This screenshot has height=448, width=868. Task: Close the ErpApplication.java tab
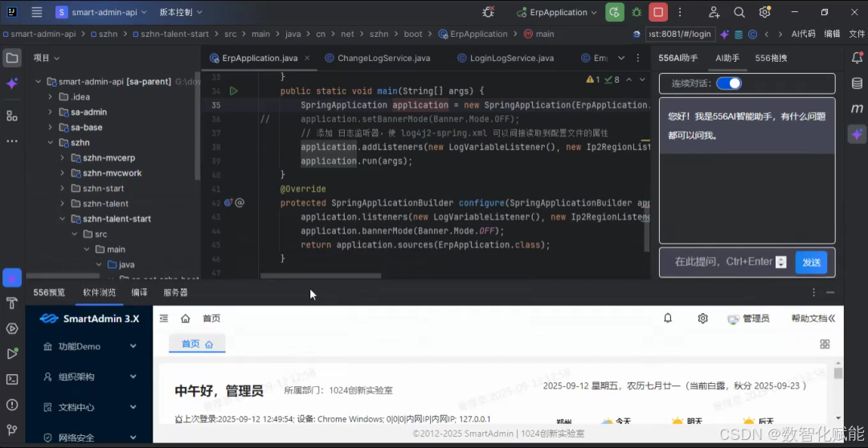click(x=307, y=58)
